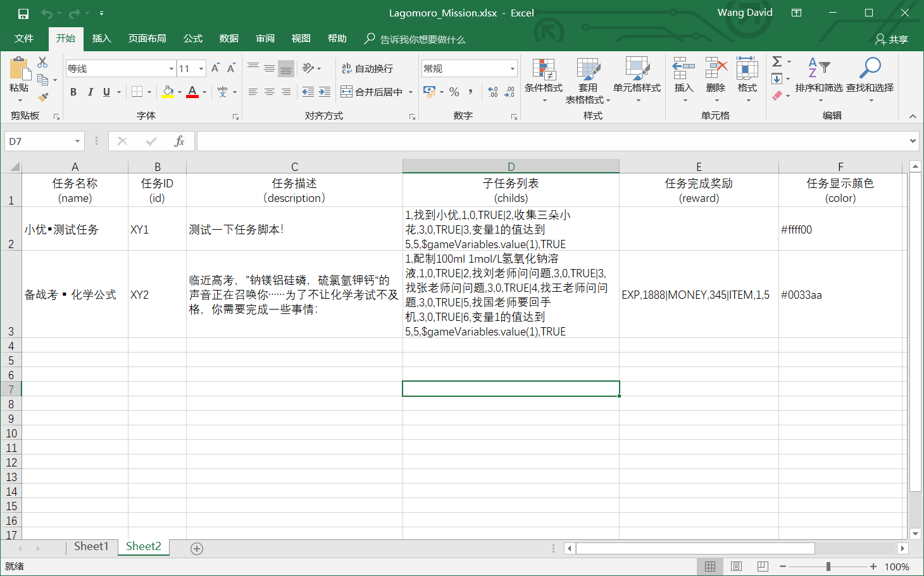The width and height of the screenshot is (924, 576).
Task: Toggle Italic formatting
Action: (x=90, y=92)
